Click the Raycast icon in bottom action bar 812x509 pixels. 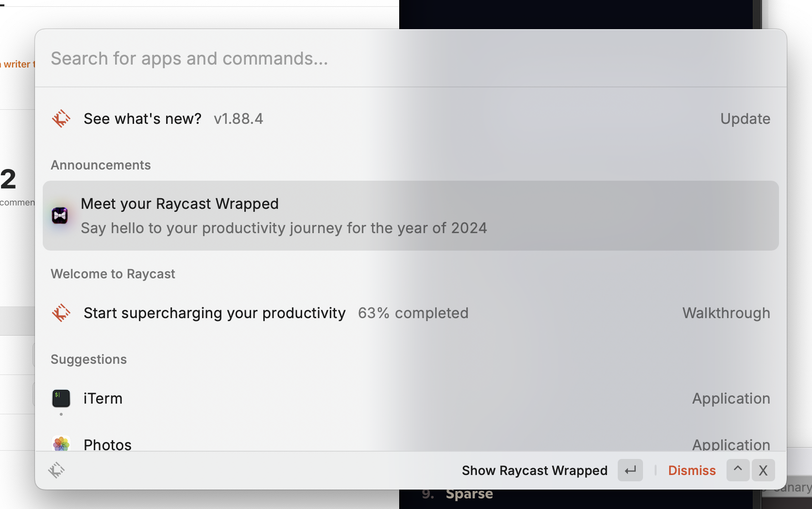point(56,470)
